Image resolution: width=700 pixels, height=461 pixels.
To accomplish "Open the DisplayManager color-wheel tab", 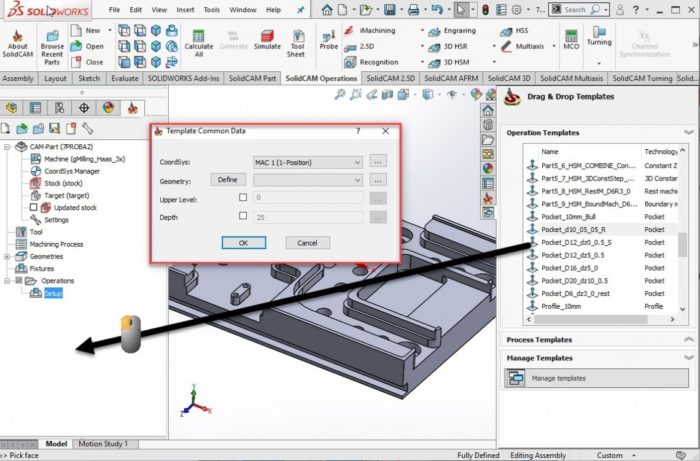I will pyautogui.click(x=108, y=108).
